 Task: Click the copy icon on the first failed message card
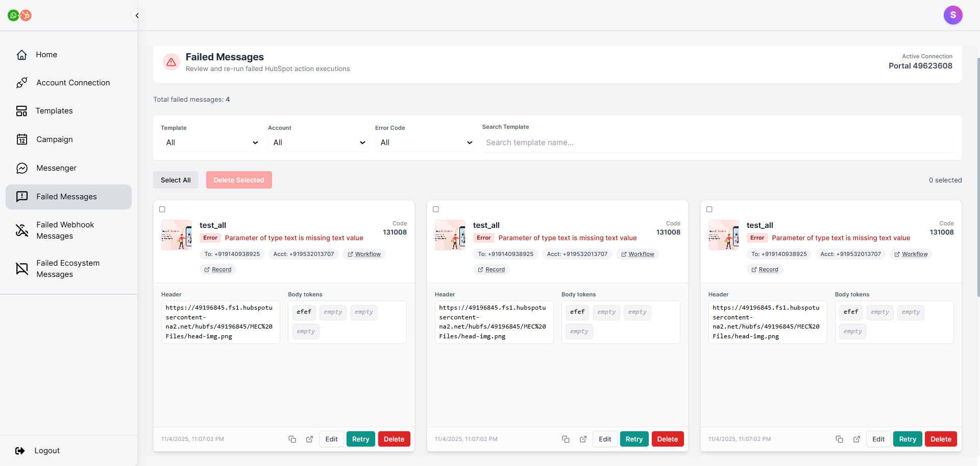pos(292,439)
